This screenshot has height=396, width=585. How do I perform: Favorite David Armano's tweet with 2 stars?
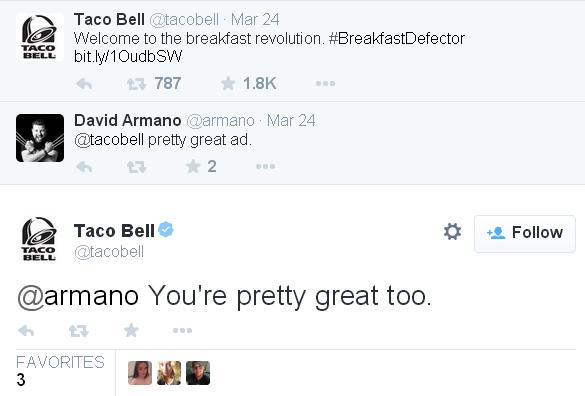tap(193, 166)
